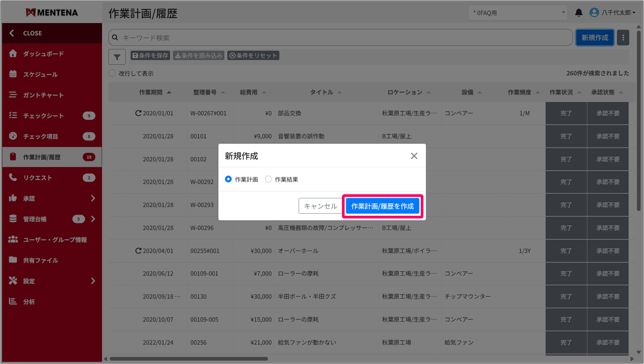Select the 作業結果 radio button
The height and width of the screenshot is (364, 644).
pos(268,179)
